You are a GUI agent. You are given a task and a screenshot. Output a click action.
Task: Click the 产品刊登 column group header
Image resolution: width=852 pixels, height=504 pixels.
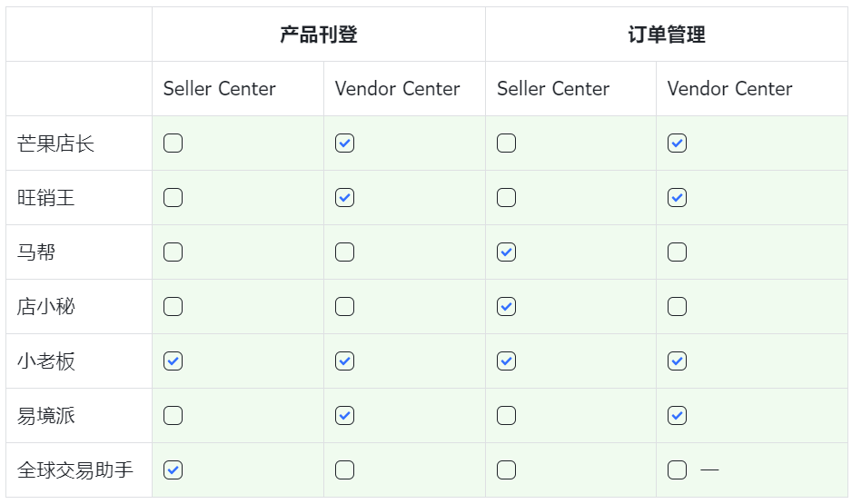319,35
